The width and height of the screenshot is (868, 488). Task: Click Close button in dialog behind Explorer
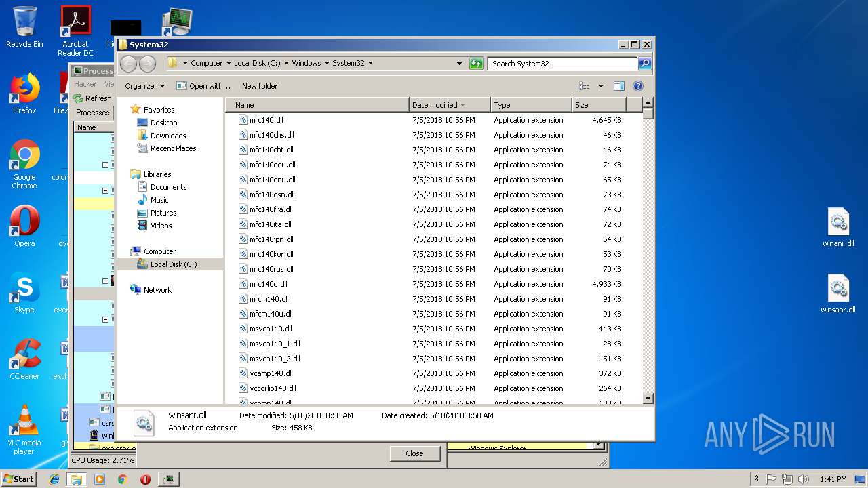[414, 453]
